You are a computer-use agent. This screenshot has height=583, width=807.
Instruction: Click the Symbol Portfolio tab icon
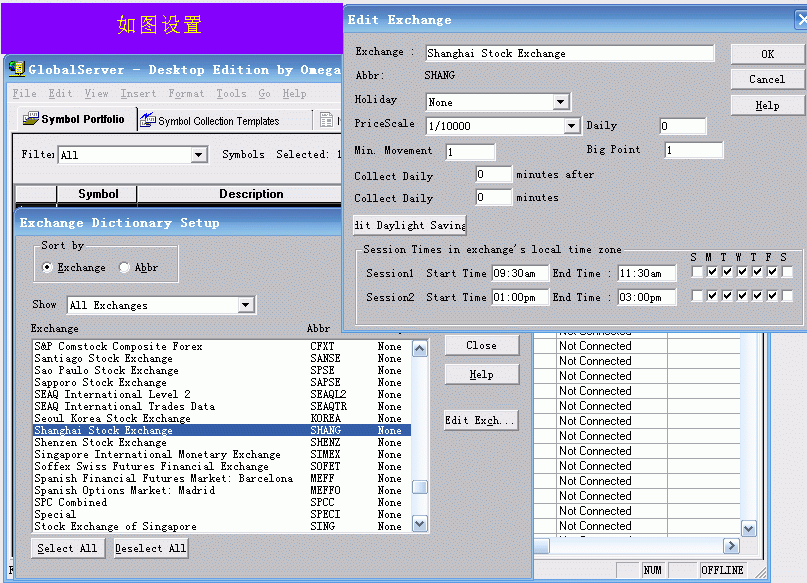coord(30,119)
